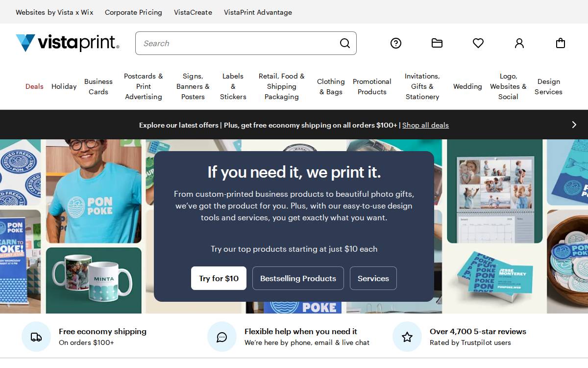Follow the Shop all deals link
Viewport: 588px width, 368px height.
pos(425,125)
